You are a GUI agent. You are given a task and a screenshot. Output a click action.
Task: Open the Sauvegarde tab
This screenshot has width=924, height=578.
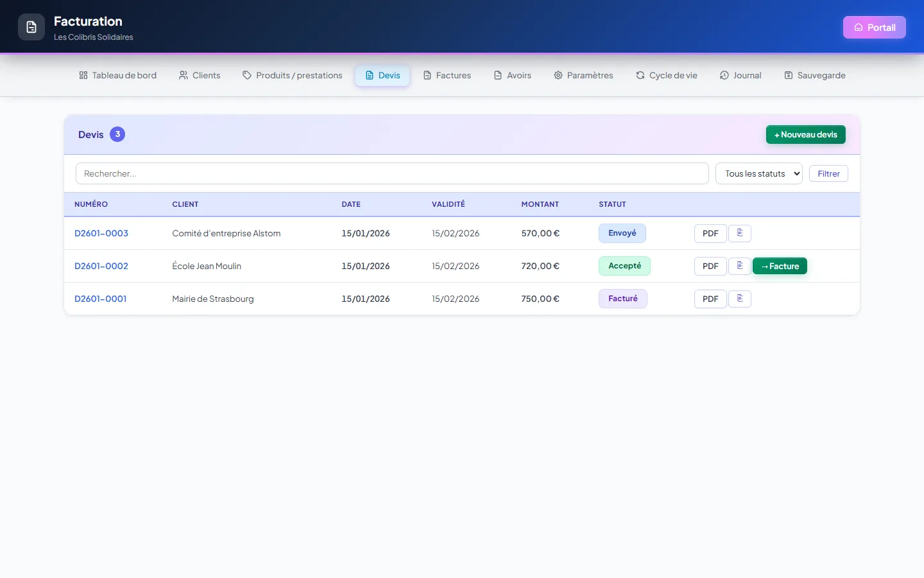(815, 75)
